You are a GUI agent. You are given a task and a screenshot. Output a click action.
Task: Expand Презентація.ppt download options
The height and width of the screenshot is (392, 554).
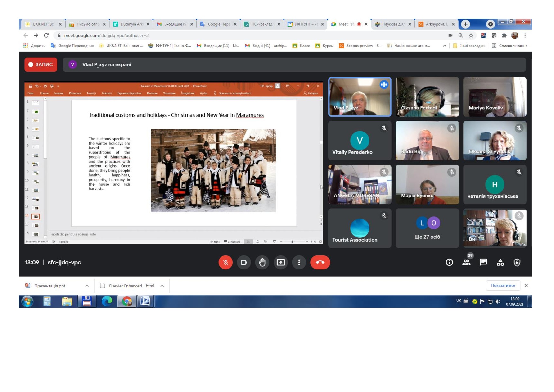click(x=87, y=286)
